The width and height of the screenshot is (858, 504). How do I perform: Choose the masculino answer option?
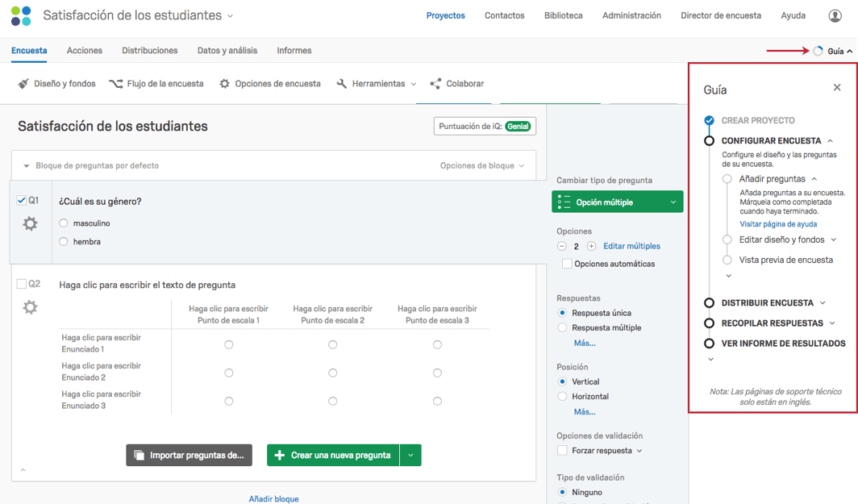[64, 223]
